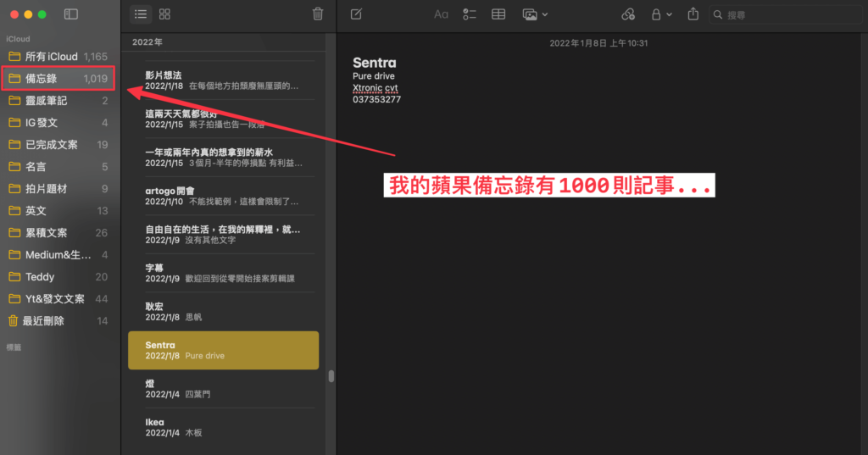Switch to list view
868x455 pixels.
coord(141,14)
